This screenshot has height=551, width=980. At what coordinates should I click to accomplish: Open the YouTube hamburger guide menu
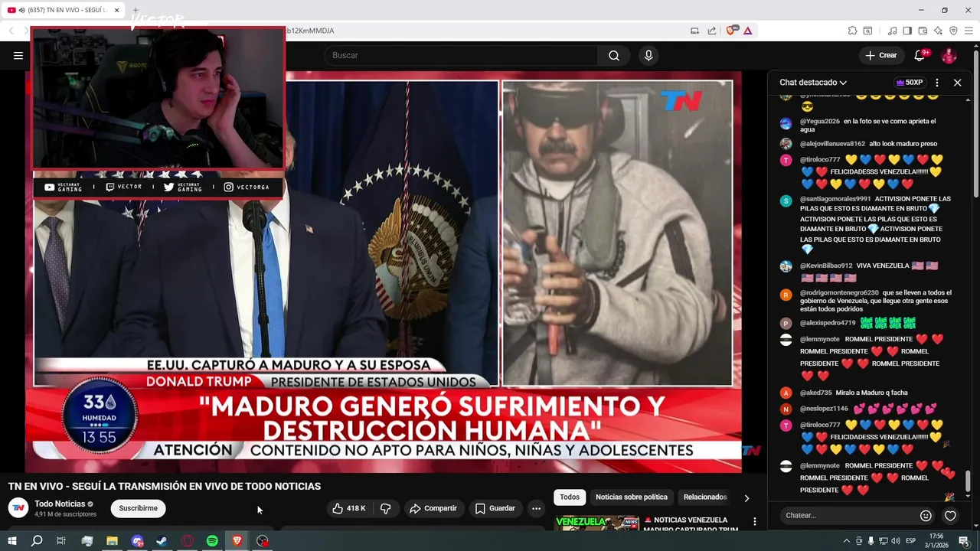coord(18,55)
